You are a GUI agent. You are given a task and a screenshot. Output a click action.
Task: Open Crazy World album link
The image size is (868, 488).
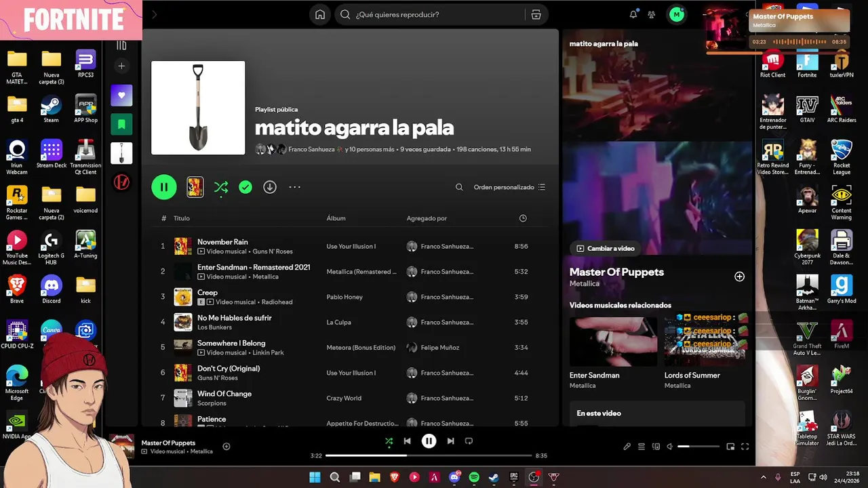click(x=344, y=399)
